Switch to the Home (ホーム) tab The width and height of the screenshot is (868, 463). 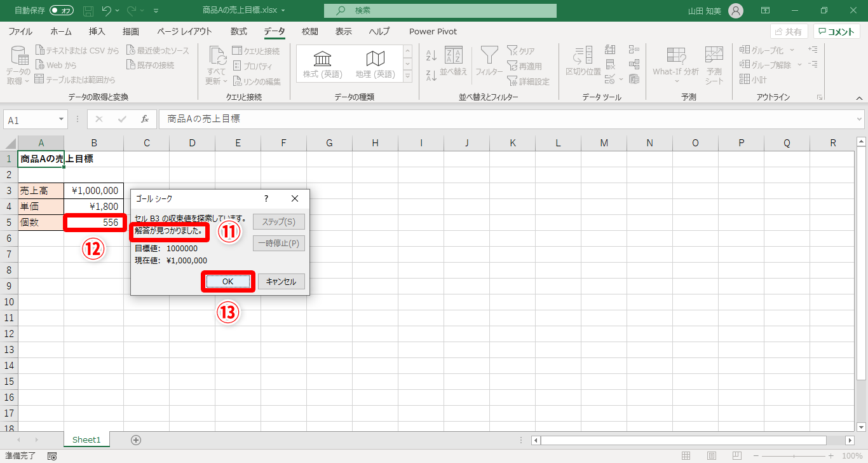pos(61,32)
